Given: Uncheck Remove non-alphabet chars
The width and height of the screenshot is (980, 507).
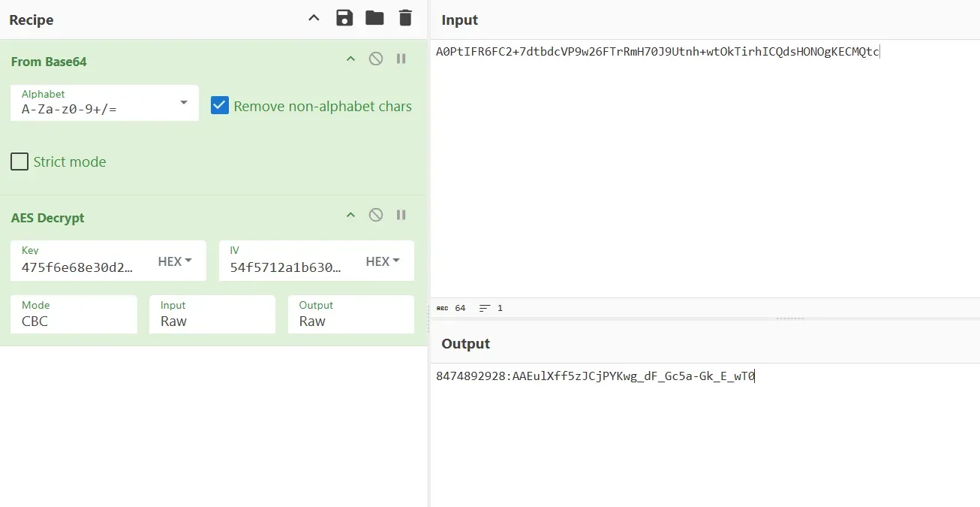Looking at the screenshot, I should pyautogui.click(x=219, y=106).
